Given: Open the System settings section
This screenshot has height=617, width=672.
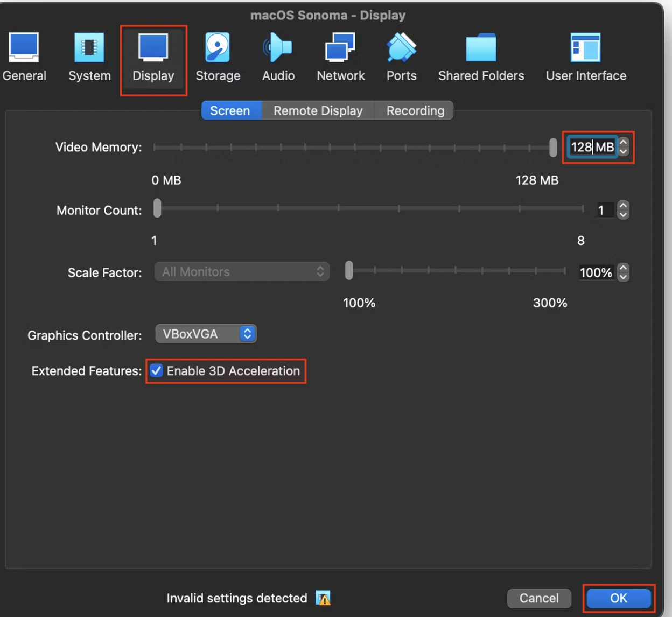Looking at the screenshot, I should pyautogui.click(x=89, y=57).
